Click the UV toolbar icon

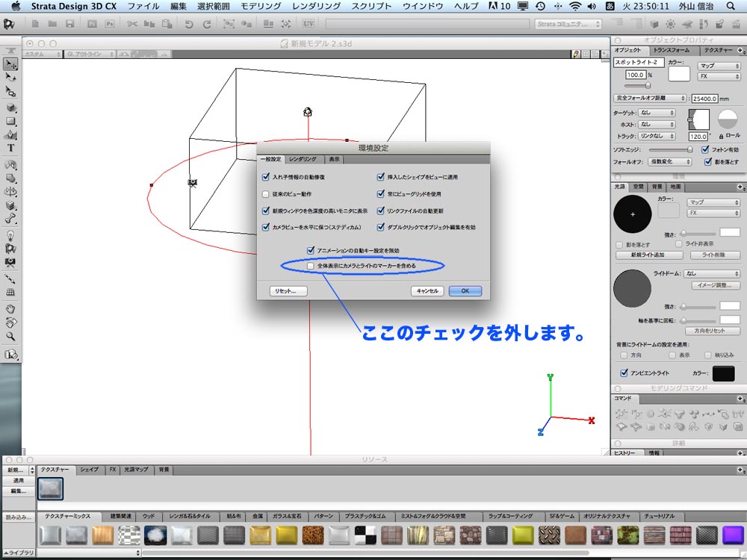click(309, 23)
